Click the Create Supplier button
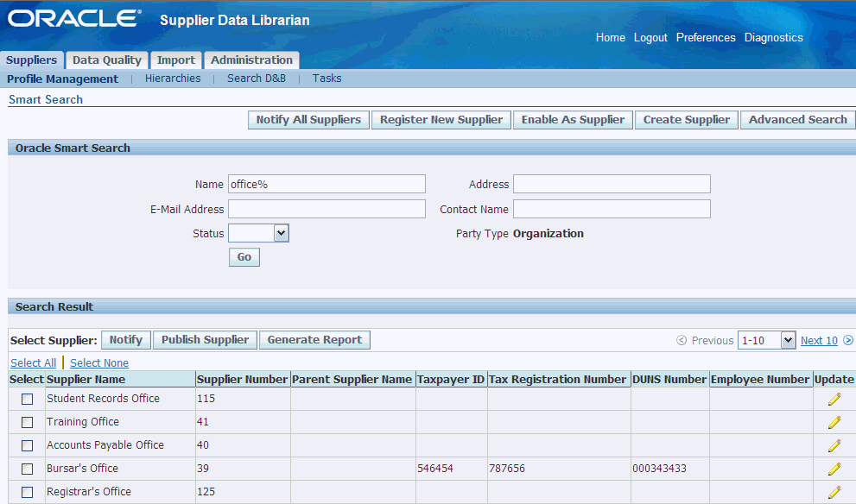This screenshot has height=504, width=856. [686, 120]
